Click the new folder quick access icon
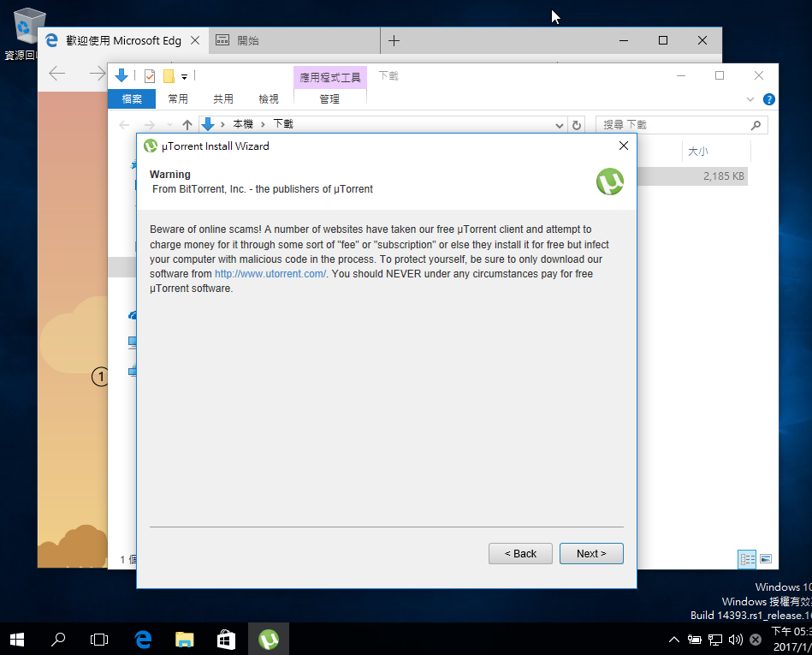 169,76
